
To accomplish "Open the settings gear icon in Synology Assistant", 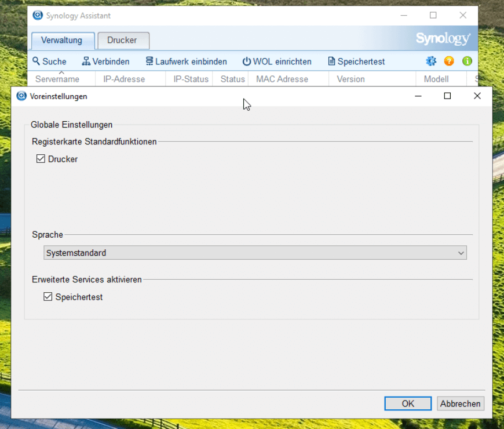I will tap(431, 61).
